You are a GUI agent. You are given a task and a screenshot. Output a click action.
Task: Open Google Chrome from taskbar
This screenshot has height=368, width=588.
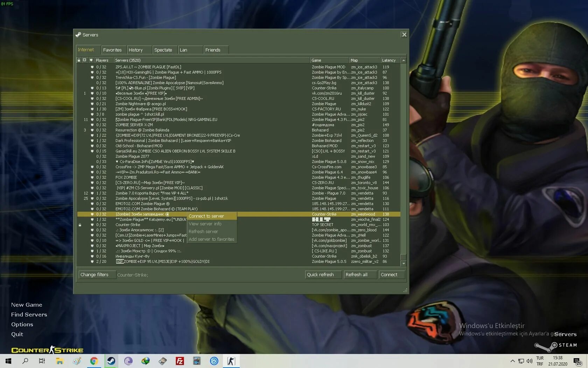94,361
